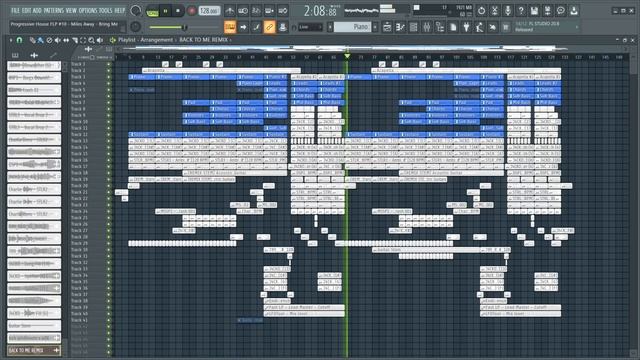Screen dimensions: 640x360
Task: Select the playlist paint brush tool
Action: (x=41, y=40)
